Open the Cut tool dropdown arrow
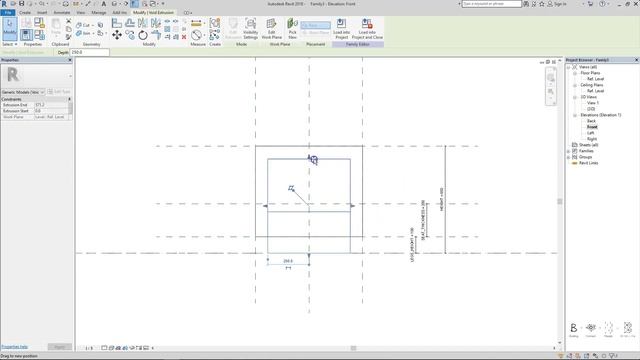640x360 pixels. coord(93,25)
